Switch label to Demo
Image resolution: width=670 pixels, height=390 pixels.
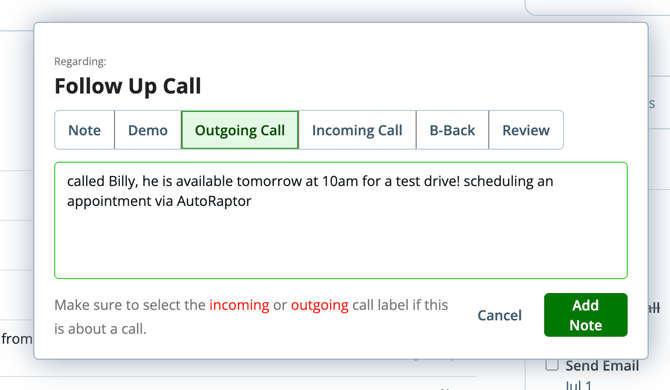[148, 130]
